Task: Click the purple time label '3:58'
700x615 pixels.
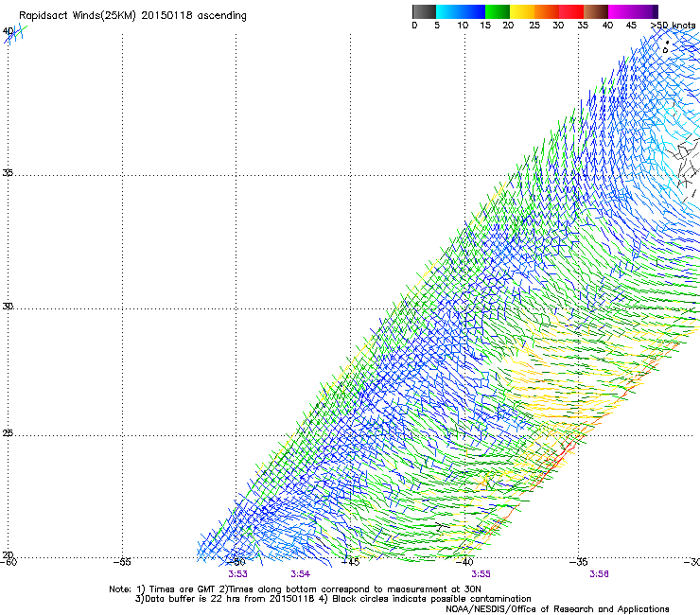Action: pyautogui.click(x=599, y=574)
